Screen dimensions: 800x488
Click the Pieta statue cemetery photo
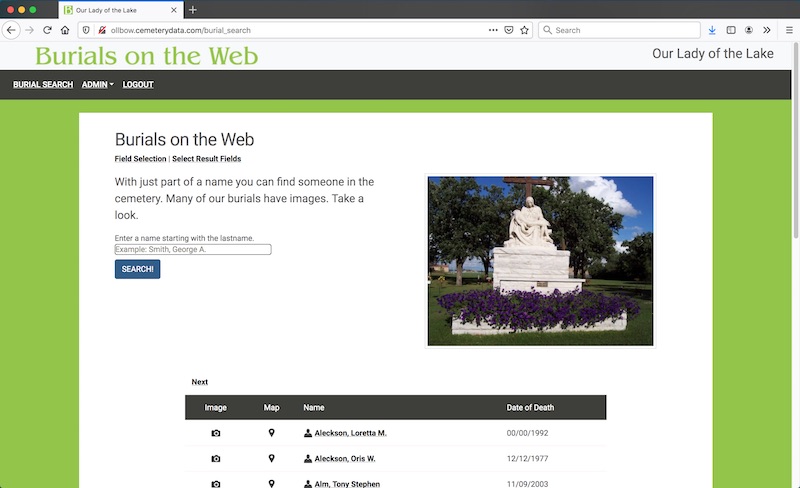540,261
